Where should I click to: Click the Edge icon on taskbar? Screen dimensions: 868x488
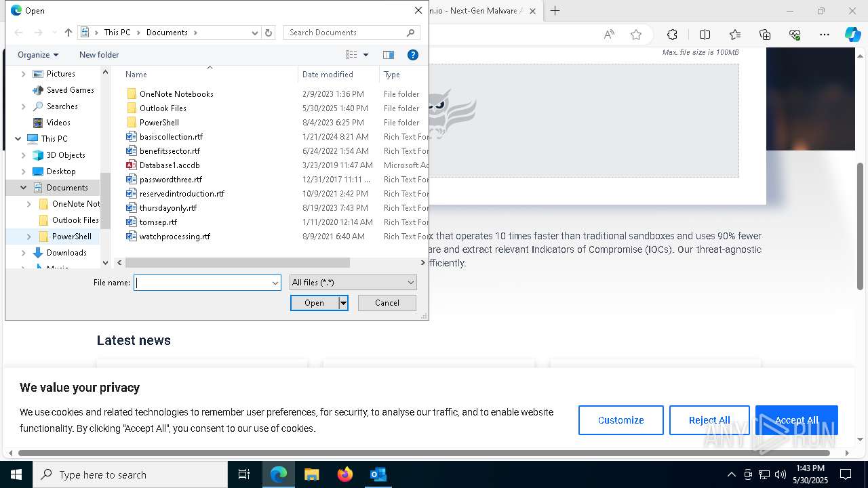[x=279, y=474]
